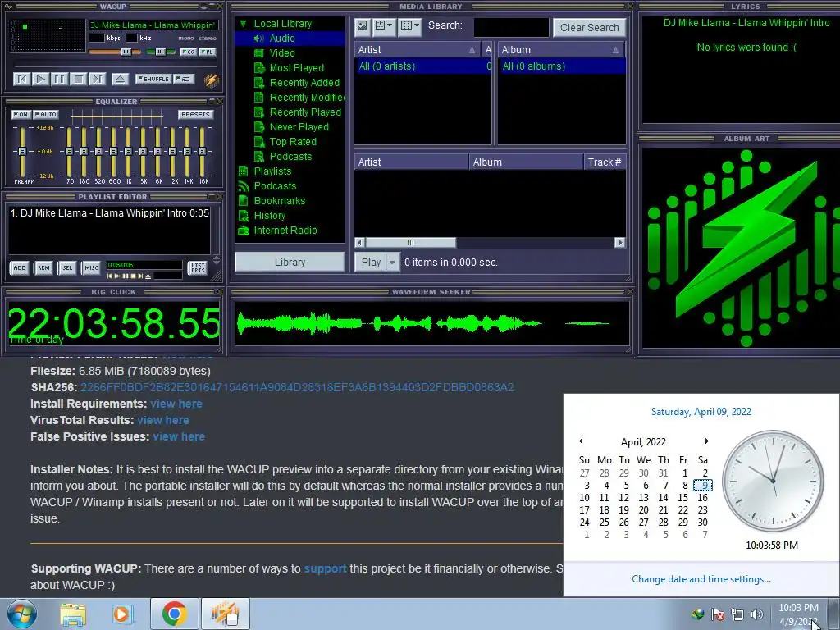Click the album art view toolbar icon
Image resolution: width=840 pixels, height=630 pixels.
tap(363, 25)
